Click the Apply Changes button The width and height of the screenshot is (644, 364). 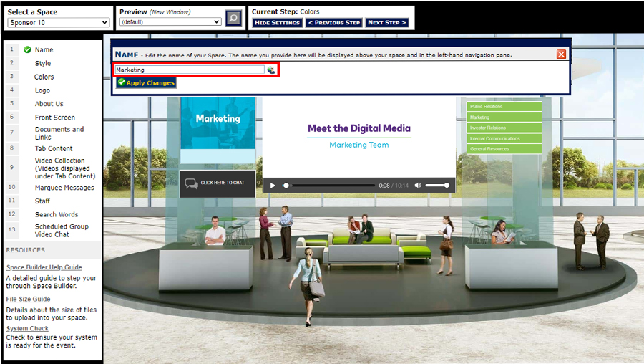click(x=146, y=83)
